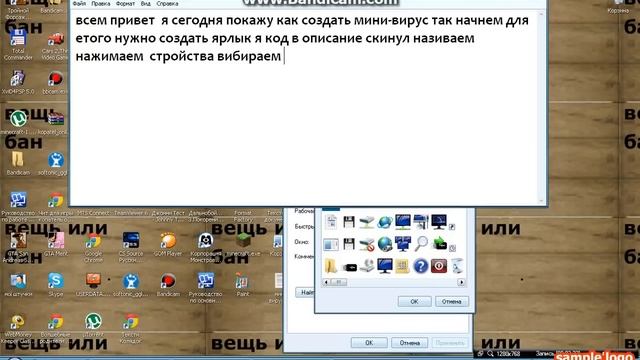Open USERDATA desktop item
This screenshot has width=640, height=360.
93,284
